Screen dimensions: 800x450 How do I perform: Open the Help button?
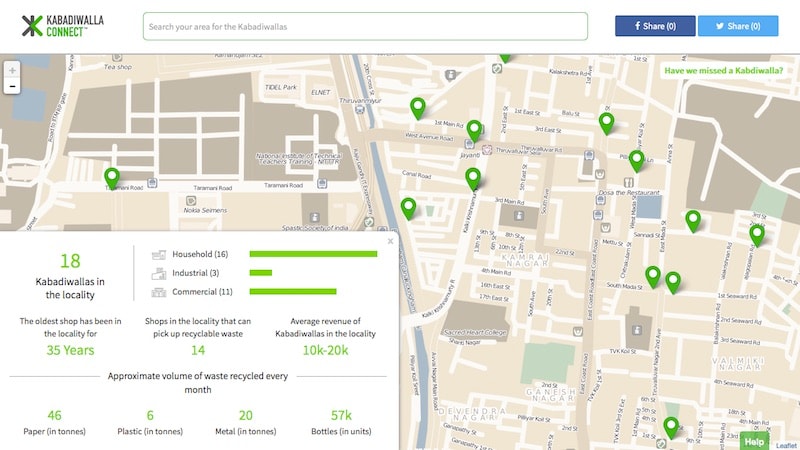click(754, 441)
